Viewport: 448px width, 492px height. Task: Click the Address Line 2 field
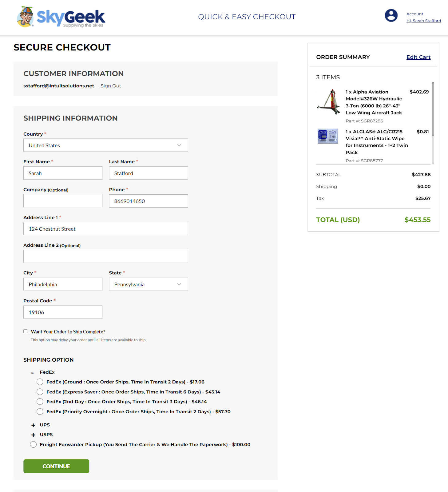point(105,256)
